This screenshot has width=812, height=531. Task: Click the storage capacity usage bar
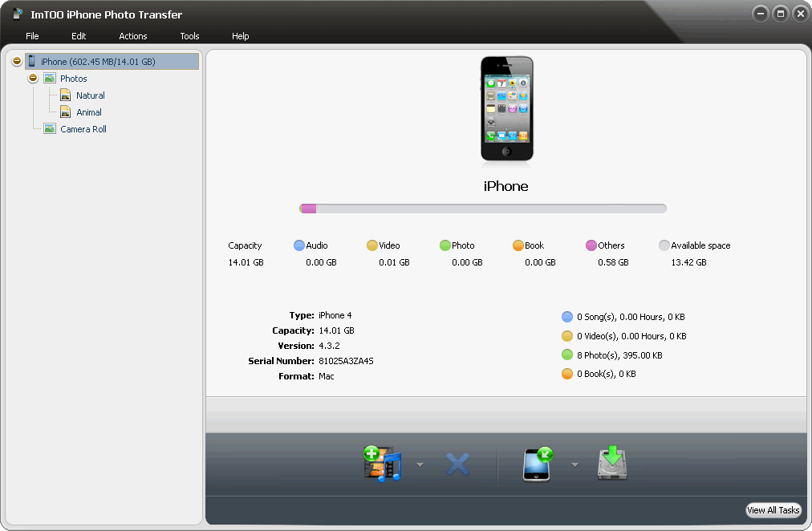pos(483,209)
